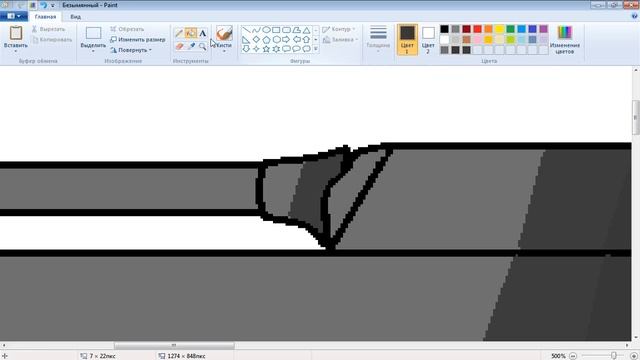The image size is (640, 360).
Task: Click Save in the quick access toolbar
Action: pos(33,5)
